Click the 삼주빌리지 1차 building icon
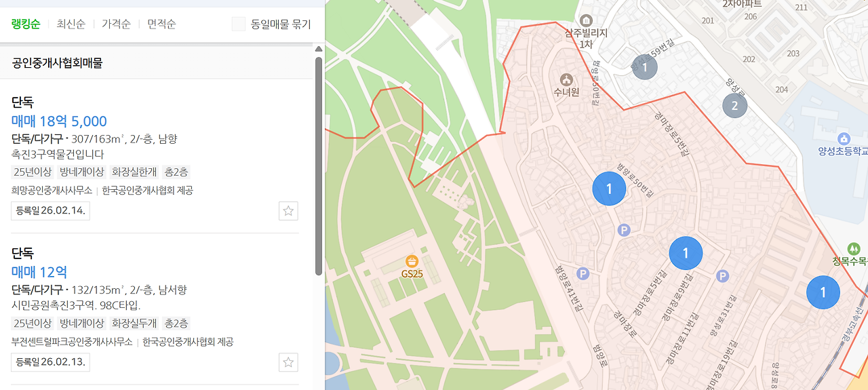This screenshot has height=390, width=868. point(587,20)
